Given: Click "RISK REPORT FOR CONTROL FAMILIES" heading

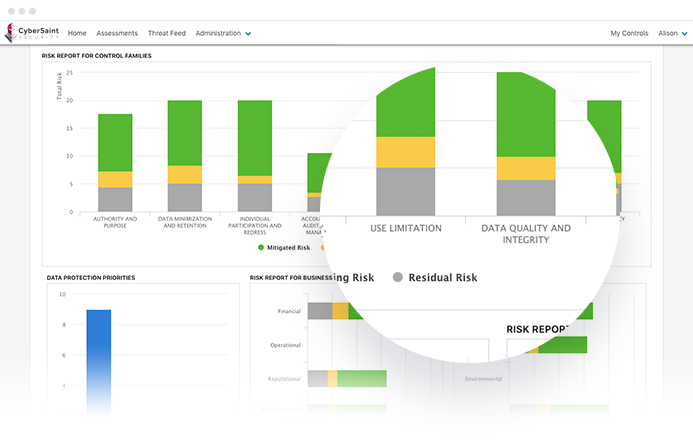Looking at the screenshot, I should coord(96,56).
